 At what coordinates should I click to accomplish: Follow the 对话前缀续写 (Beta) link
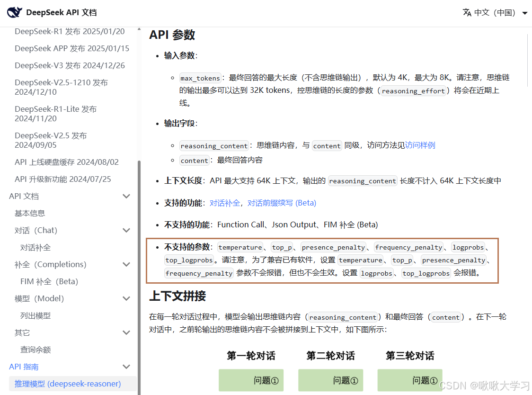282,203
